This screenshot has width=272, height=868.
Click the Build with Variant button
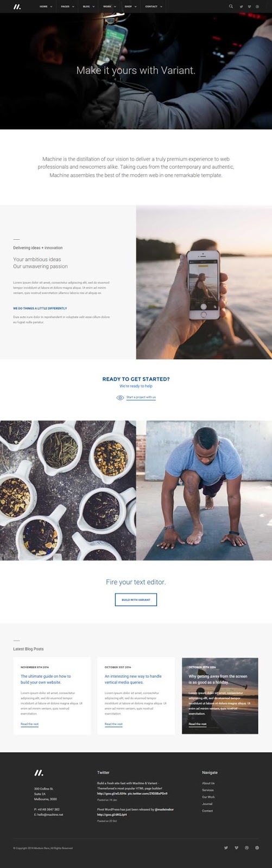click(136, 599)
